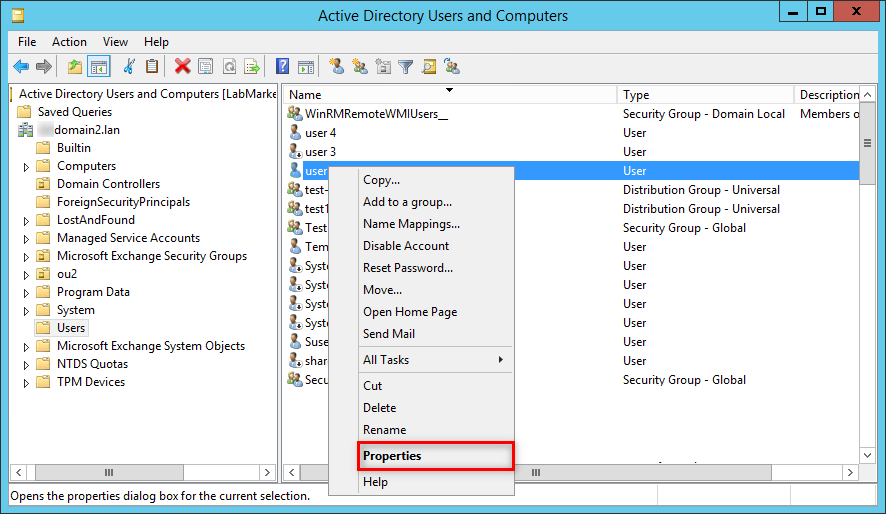
Task: Create a new group via toolbar icon
Action: point(360,67)
